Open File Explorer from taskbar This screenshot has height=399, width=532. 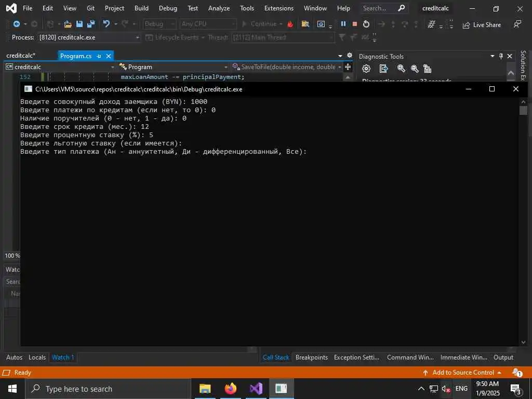205,389
